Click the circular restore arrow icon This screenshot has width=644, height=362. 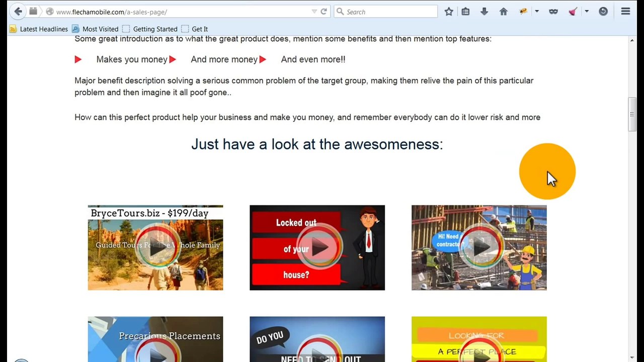click(x=603, y=12)
